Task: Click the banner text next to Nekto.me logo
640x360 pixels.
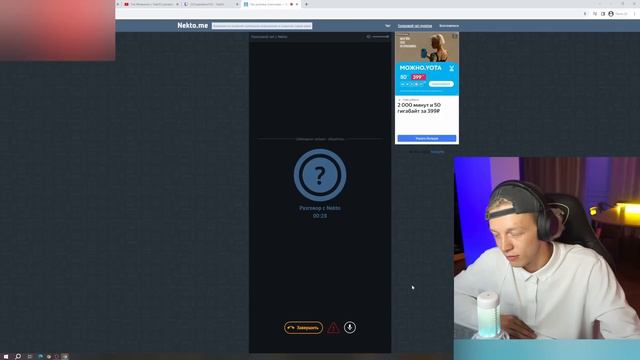Action: (x=262, y=26)
